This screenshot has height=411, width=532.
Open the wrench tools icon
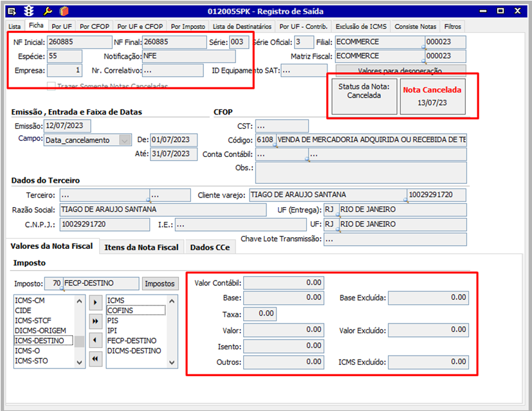[x=48, y=11]
